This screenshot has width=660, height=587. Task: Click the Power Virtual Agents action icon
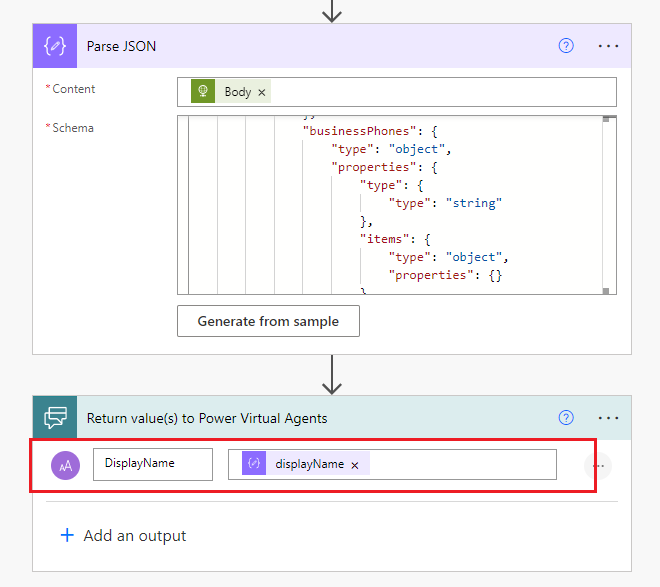pyautogui.click(x=54, y=418)
